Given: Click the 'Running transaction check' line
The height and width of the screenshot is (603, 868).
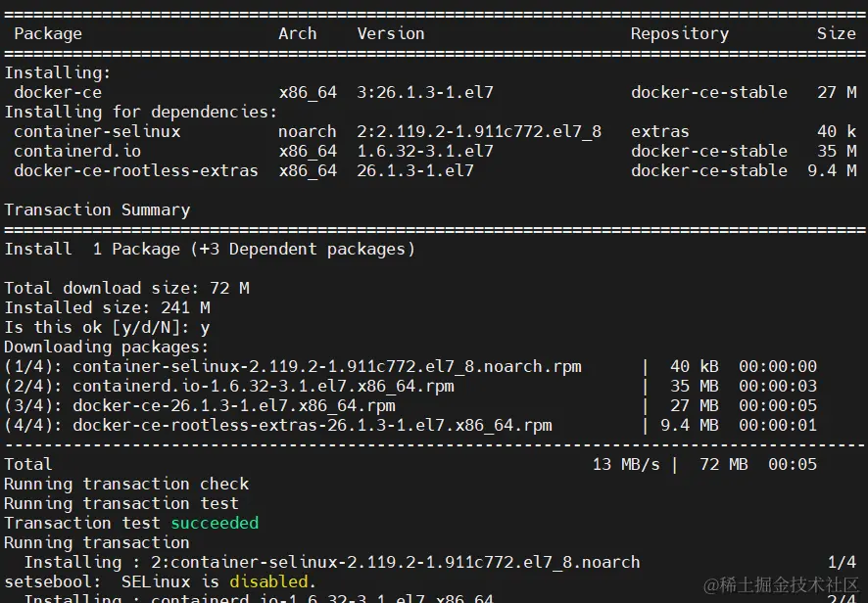Looking at the screenshot, I should coord(126,484).
